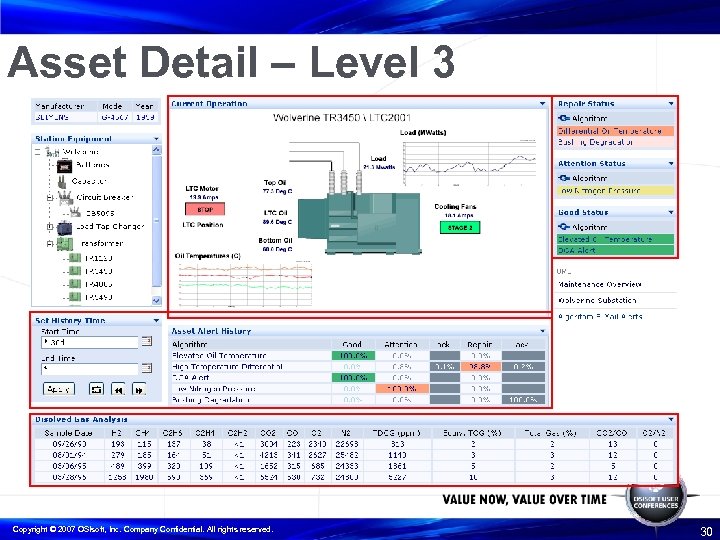720x540 pixels.
Task: Click the Elevated Oil Temperature history row
Action: [358, 355]
